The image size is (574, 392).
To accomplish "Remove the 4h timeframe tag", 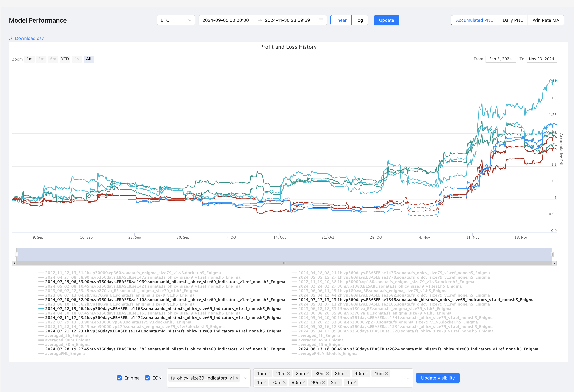I will click(x=355, y=382).
